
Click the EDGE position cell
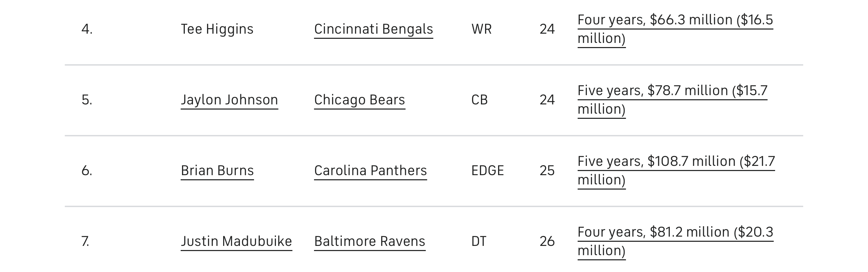(488, 171)
